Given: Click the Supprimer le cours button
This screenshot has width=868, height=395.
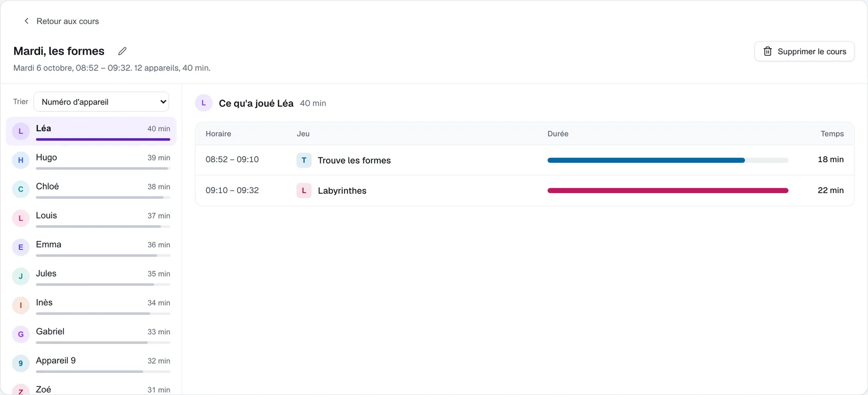Looking at the screenshot, I should [x=805, y=52].
